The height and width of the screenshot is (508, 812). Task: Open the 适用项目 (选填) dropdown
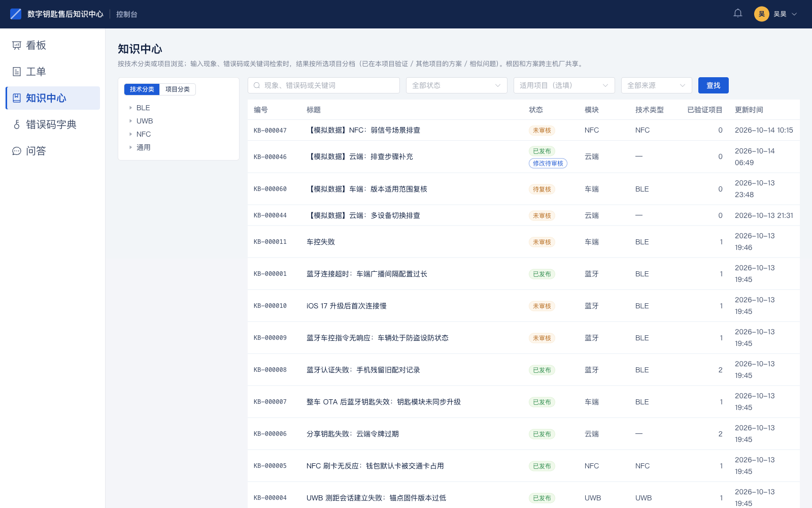tap(564, 85)
